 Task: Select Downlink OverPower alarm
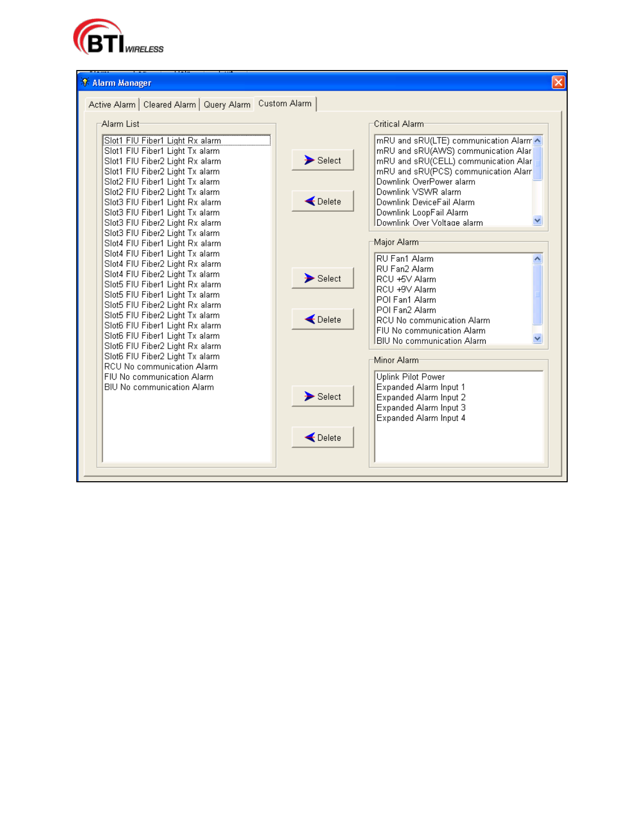pos(454,182)
